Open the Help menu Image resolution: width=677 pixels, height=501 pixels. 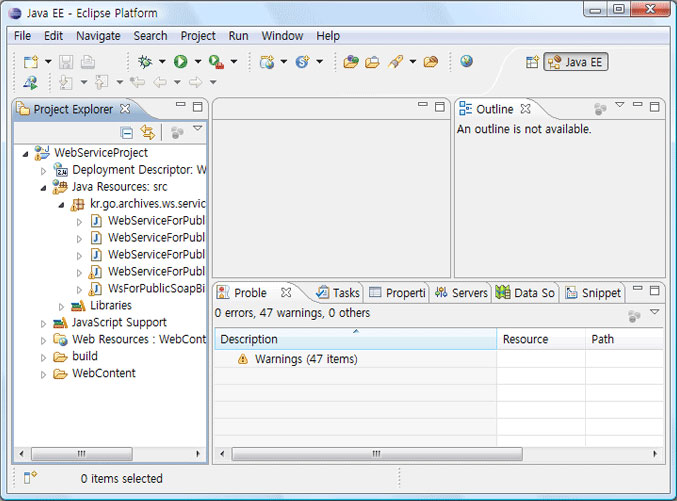pyautogui.click(x=328, y=35)
